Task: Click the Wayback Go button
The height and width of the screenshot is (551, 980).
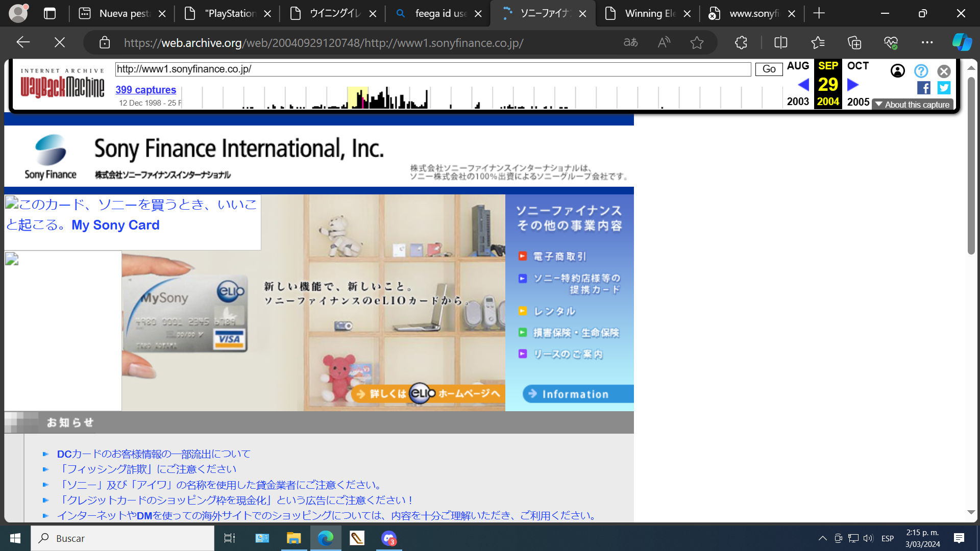Action: (x=769, y=69)
